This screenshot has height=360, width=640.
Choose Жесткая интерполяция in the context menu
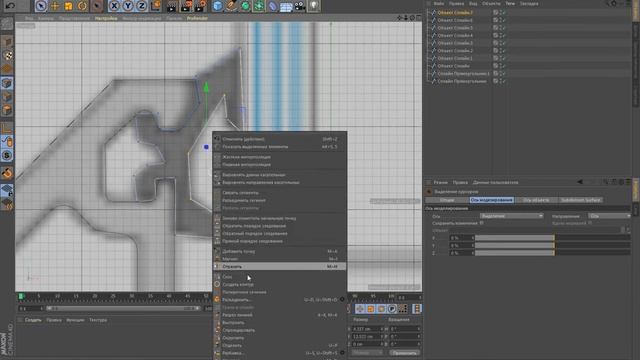pos(280,157)
